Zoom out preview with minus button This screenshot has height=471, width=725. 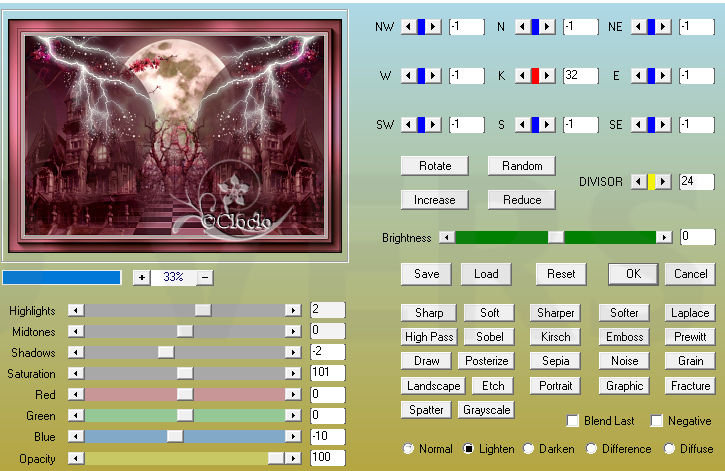pyautogui.click(x=205, y=277)
